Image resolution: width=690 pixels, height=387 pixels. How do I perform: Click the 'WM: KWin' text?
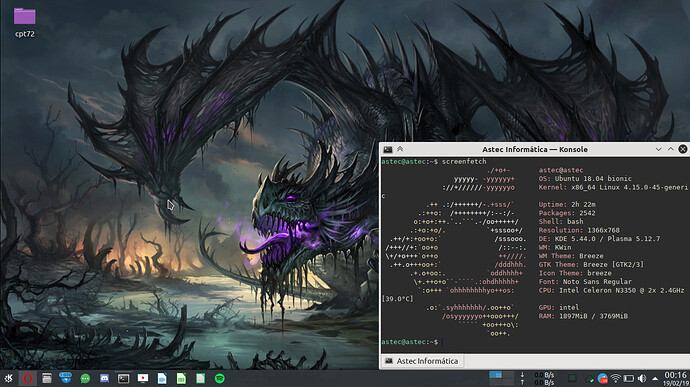tap(555, 247)
